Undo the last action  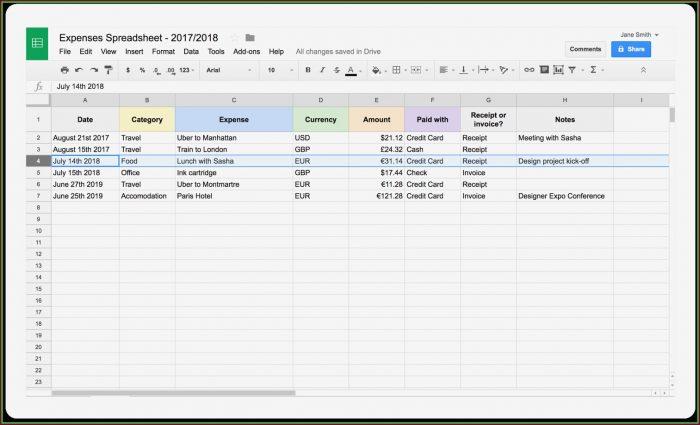[x=79, y=70]
